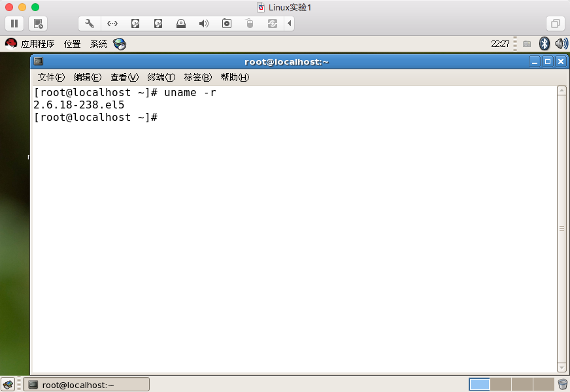Click the GNOME volume control icon
Screen dimensions: 570x392
561,44
